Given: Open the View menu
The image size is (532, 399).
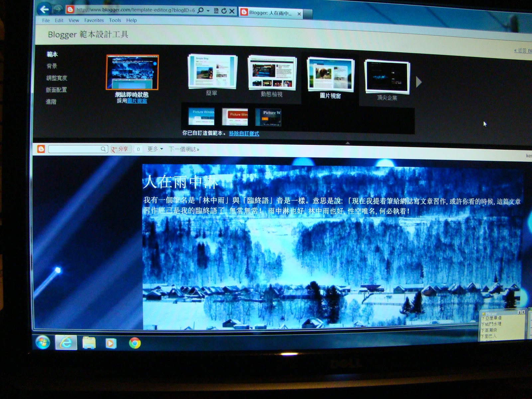Looking at the screenshot, I should tap(74, 20).
